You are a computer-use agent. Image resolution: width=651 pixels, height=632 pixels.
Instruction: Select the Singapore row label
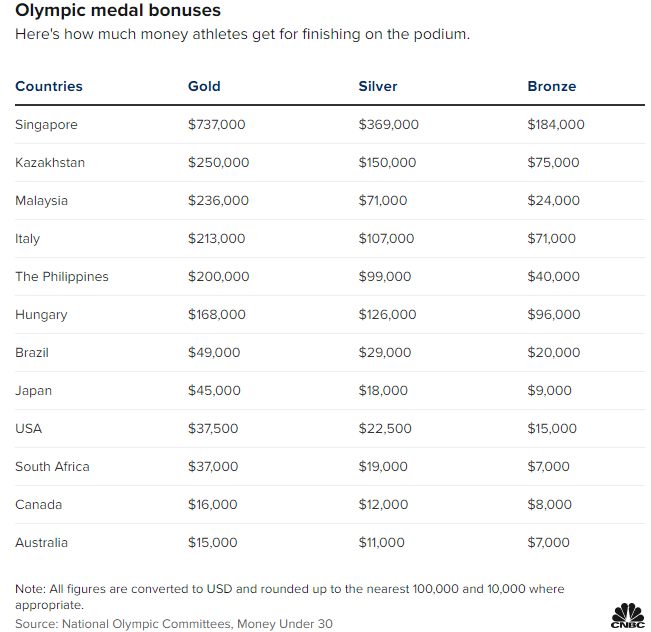click(x=46, y=125)
